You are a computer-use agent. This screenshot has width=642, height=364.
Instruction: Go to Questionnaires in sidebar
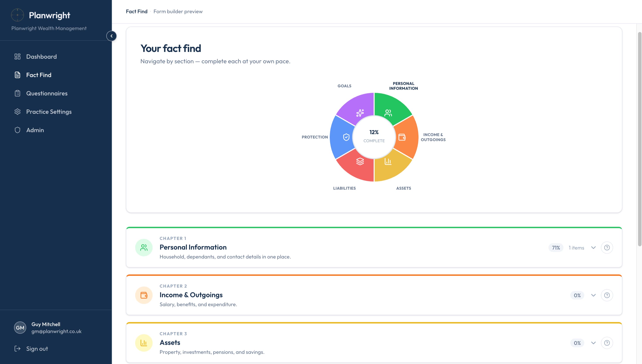(47, 93)
